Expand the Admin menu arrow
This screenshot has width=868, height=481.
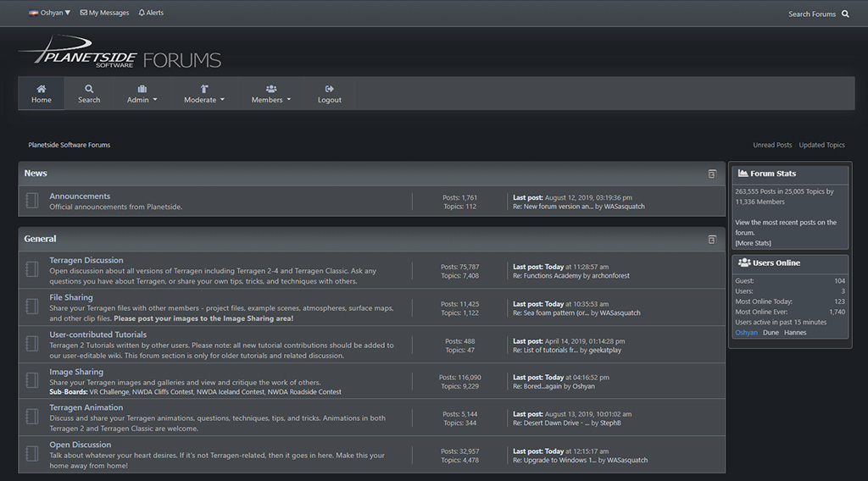coord(155,100)
